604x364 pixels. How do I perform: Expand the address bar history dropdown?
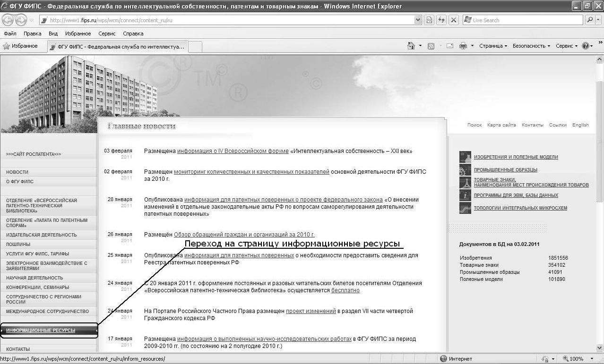click(x=418, y=20)
